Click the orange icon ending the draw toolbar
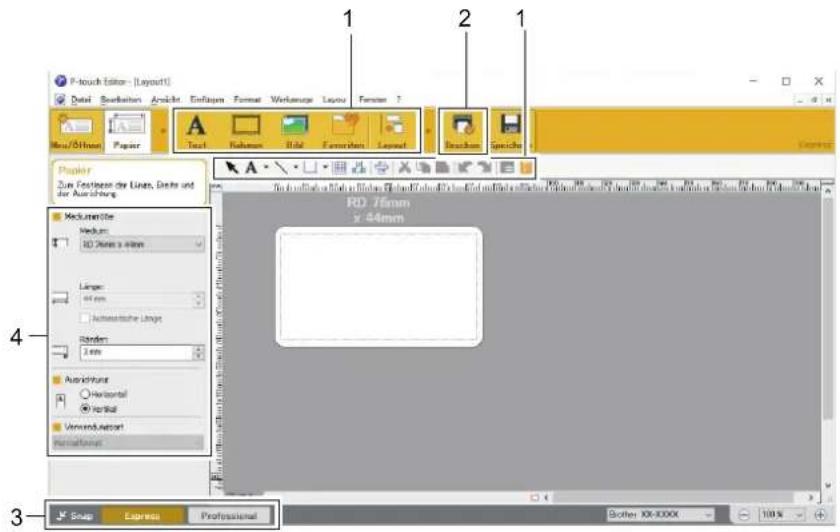This screenshot has width=840, height=532. click(x=526, y=168)
